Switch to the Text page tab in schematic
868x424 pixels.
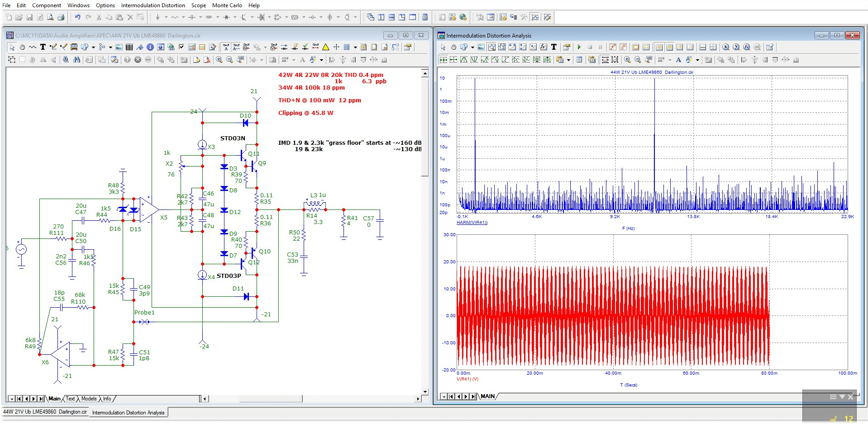tap(70, 399)
